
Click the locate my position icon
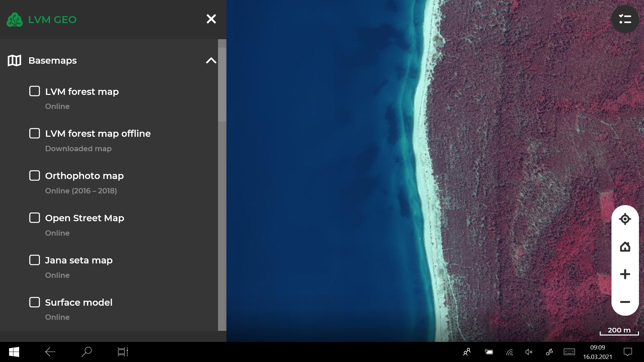[x=625, y=219]
